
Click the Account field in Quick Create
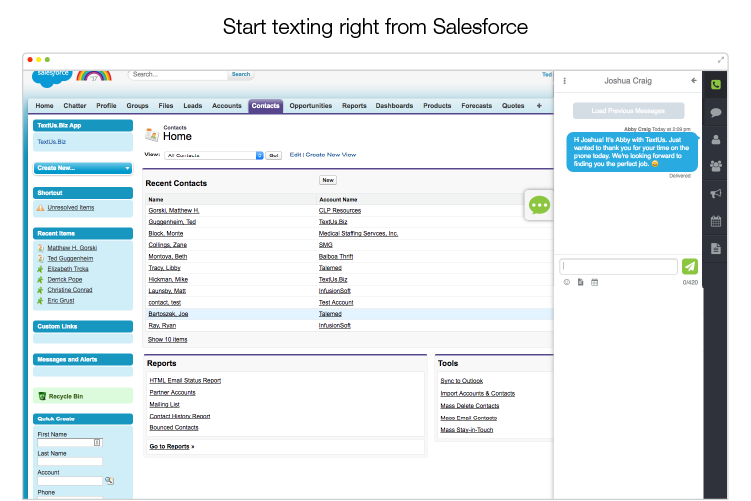pyautogui.click(x=70, y=480)
